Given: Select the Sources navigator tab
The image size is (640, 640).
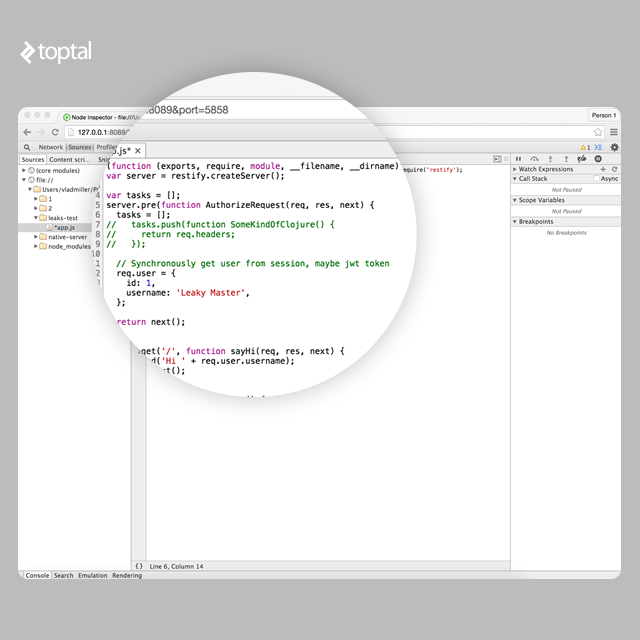Looking at the screenshot, I should (33, 160).
